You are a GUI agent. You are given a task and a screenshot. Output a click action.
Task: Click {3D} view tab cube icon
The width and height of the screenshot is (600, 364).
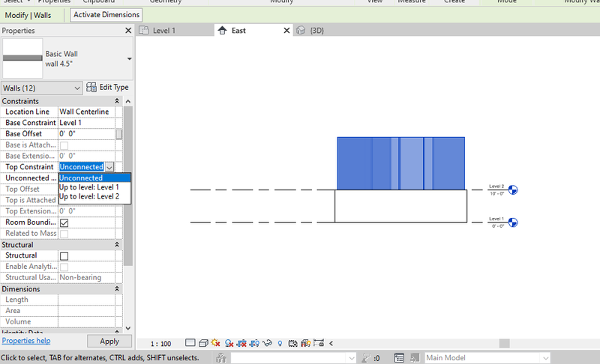[x=301, y=30]
